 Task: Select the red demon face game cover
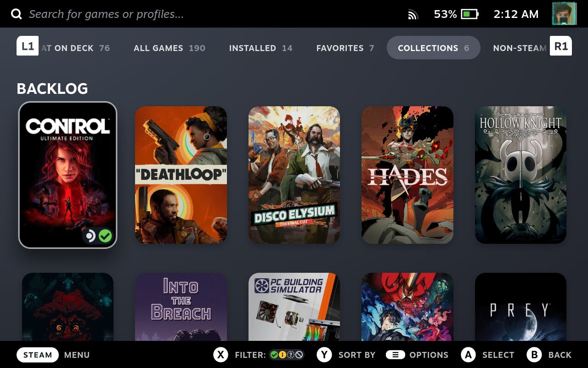click(x=68, y=307)
